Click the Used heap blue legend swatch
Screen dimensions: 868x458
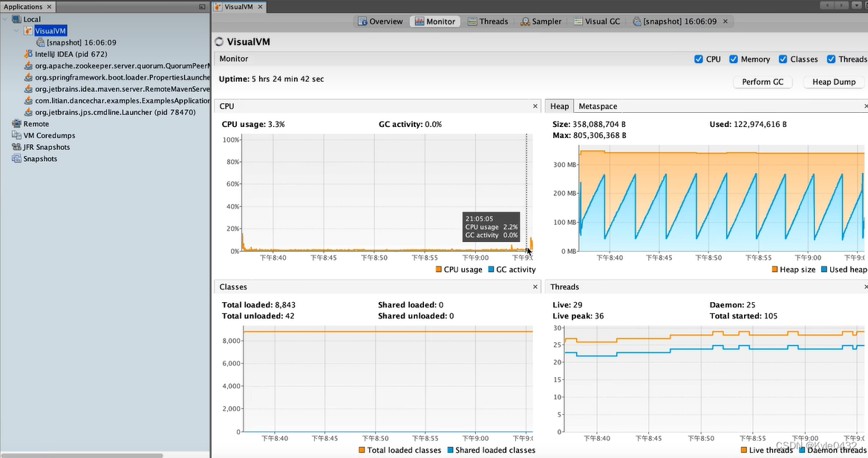pos(823,269)
